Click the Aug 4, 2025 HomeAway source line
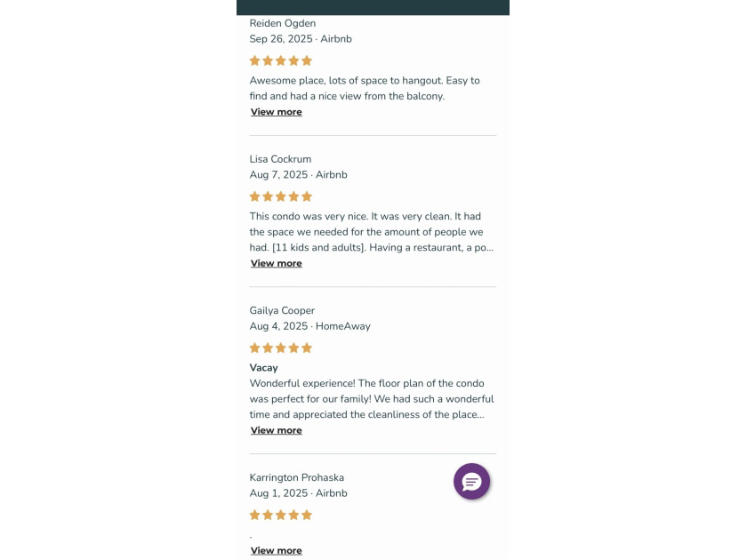 [309, 326]
